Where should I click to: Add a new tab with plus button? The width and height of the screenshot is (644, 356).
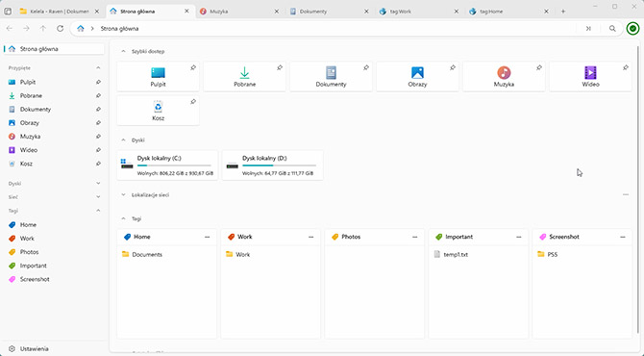tap(563, 12)
